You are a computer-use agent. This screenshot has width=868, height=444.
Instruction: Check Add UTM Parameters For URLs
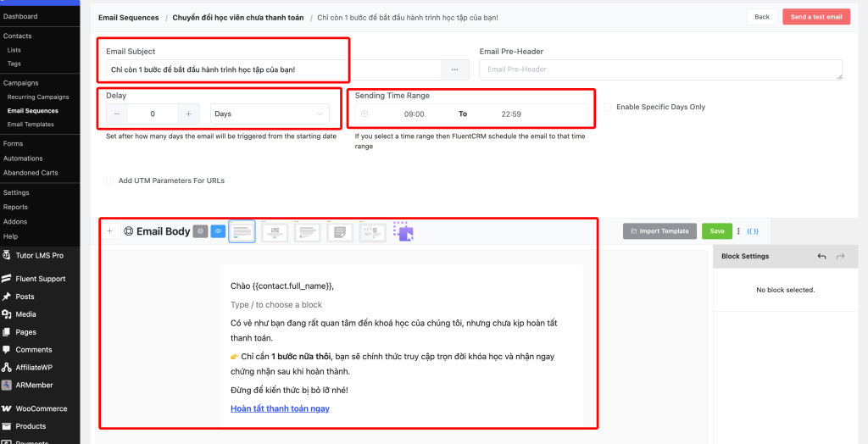click(x=110, y=180)
